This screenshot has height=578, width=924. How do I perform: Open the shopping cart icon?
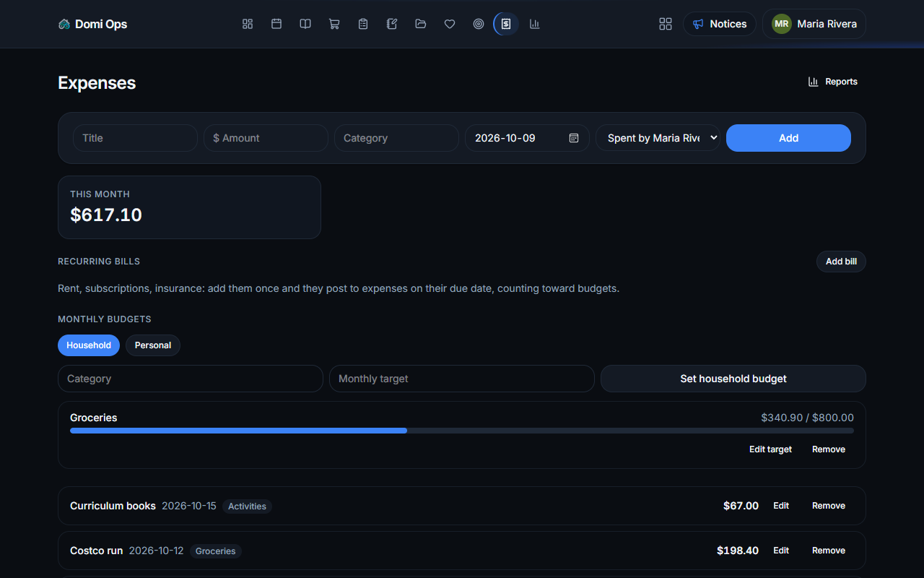pyautogui.click(x=334, y=24)
